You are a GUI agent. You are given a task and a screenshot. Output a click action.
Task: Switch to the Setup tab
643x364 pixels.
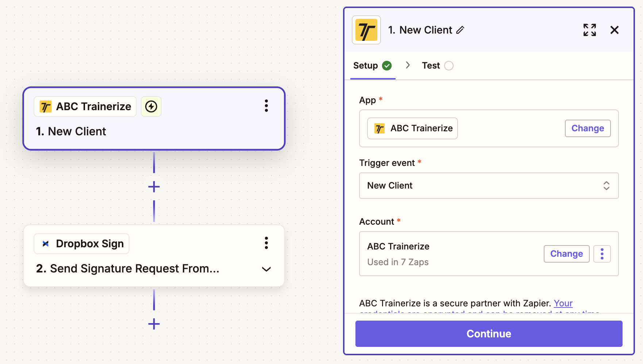(x=373, y=66)
